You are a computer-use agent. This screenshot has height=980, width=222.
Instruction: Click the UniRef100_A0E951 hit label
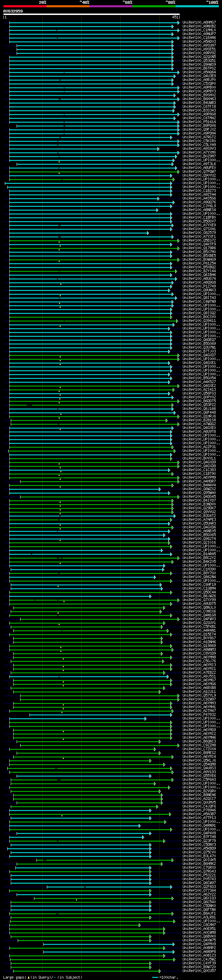click(x=199, y=929)
